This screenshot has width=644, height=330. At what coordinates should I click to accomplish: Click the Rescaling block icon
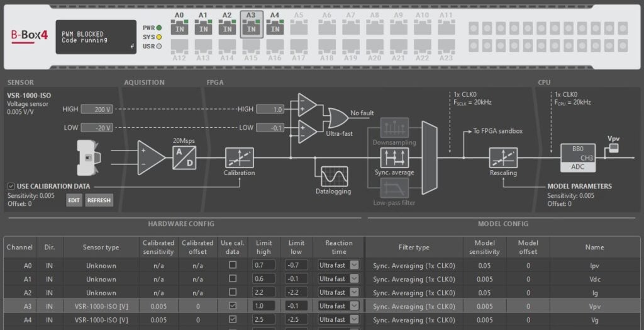pos(503,158)
